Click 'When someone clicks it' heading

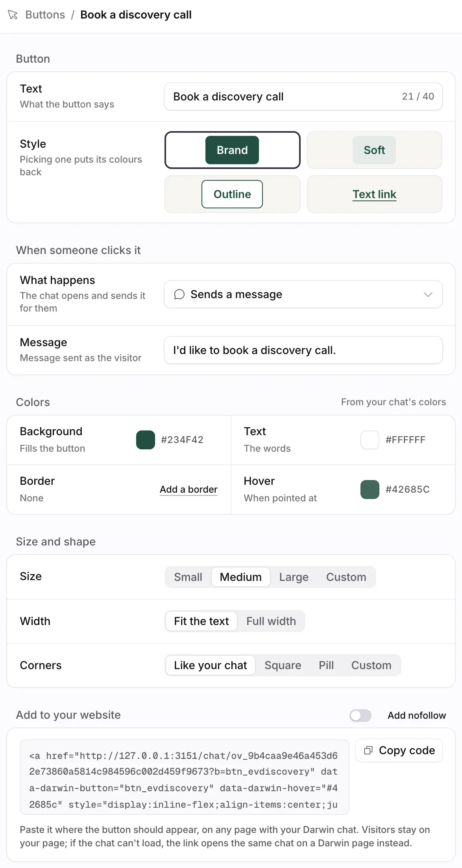(78, 250)
